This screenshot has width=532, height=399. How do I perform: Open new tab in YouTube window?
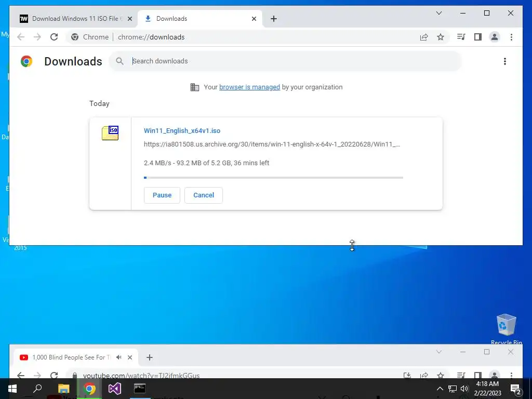point(150,357)
